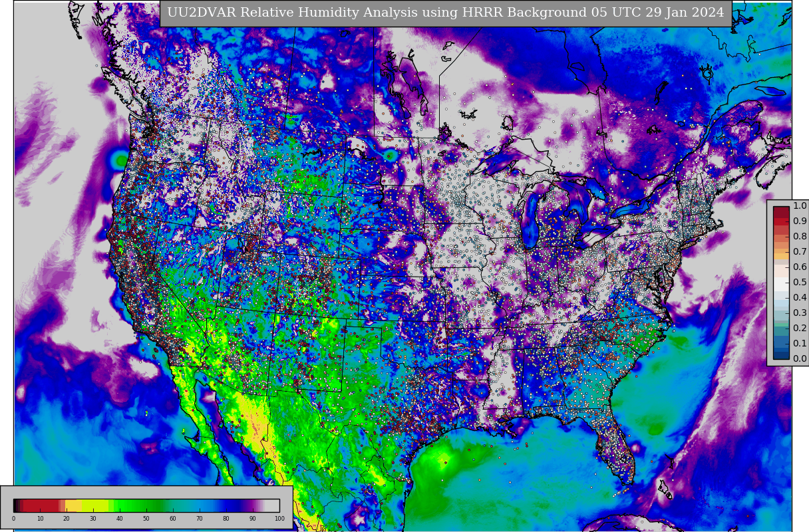Click the 30 tick on humidity colorbar
This screenshot has width=809, height=532.
pos(93,519)
